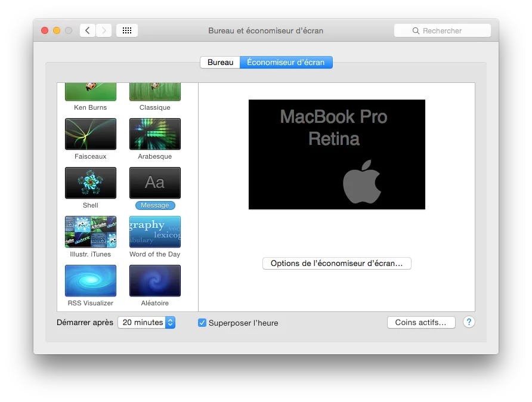Click the RSS Visualizer label
Viewport: 532px width, 402px height.
tap(91, 303)
